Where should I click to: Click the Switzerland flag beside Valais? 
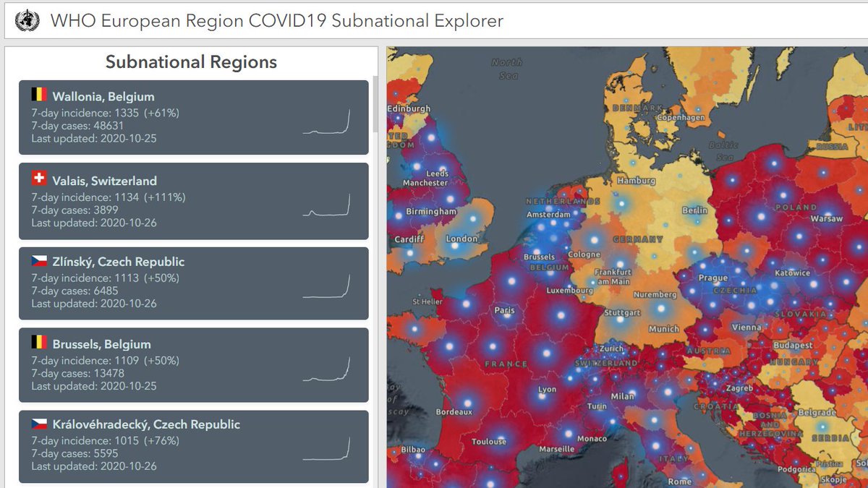tap(39, 179)
